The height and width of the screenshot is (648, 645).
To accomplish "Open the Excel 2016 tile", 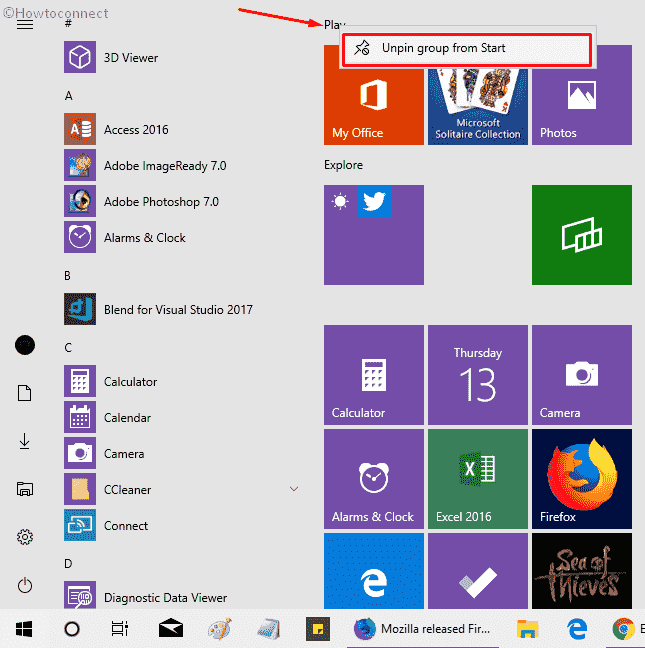I will coord(478,479).
